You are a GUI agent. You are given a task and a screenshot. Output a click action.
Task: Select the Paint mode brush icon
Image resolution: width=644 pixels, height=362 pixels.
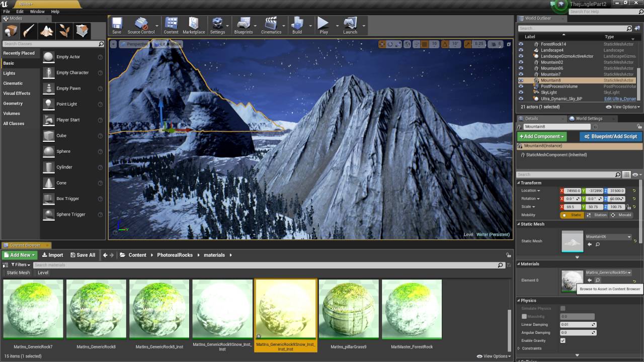pyautogui.click(x=29, y=31)
